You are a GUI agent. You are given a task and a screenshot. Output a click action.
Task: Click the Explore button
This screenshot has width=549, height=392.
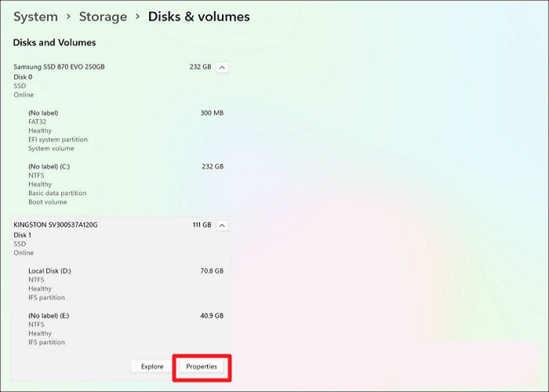(152, 366)
